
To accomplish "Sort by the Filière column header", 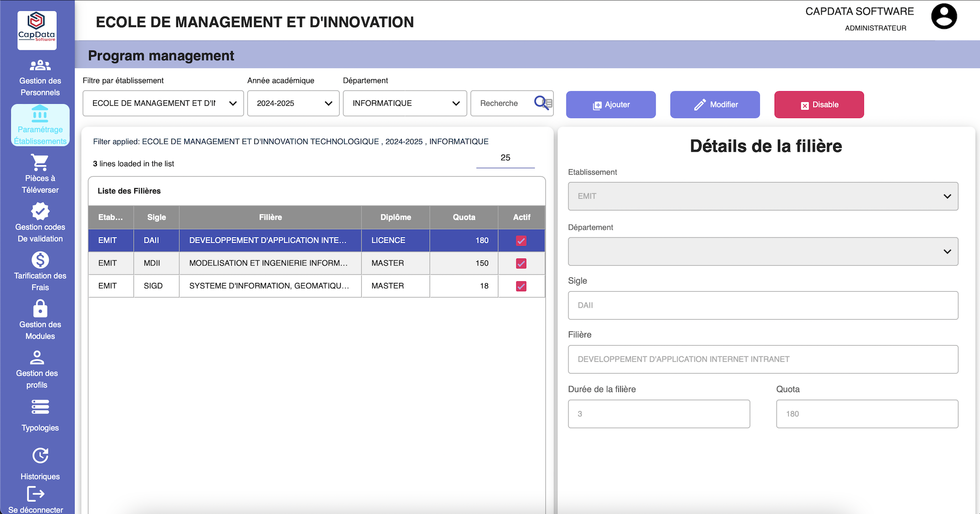I will tap(270, 217).
